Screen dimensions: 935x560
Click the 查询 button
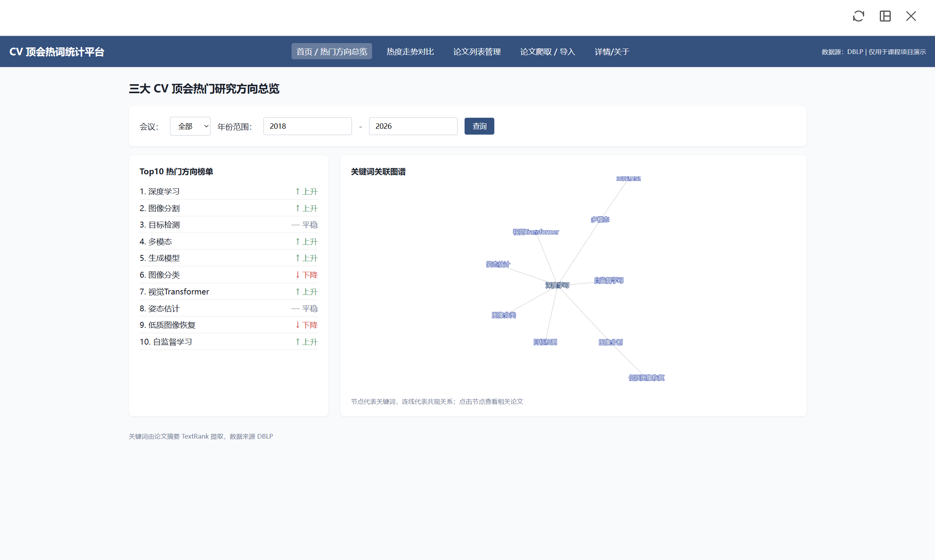coord(479,126)
